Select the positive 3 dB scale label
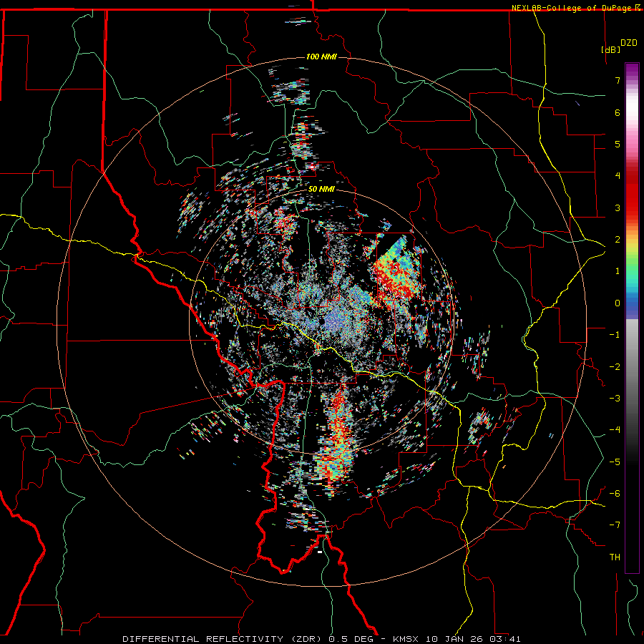 (618, 208)
